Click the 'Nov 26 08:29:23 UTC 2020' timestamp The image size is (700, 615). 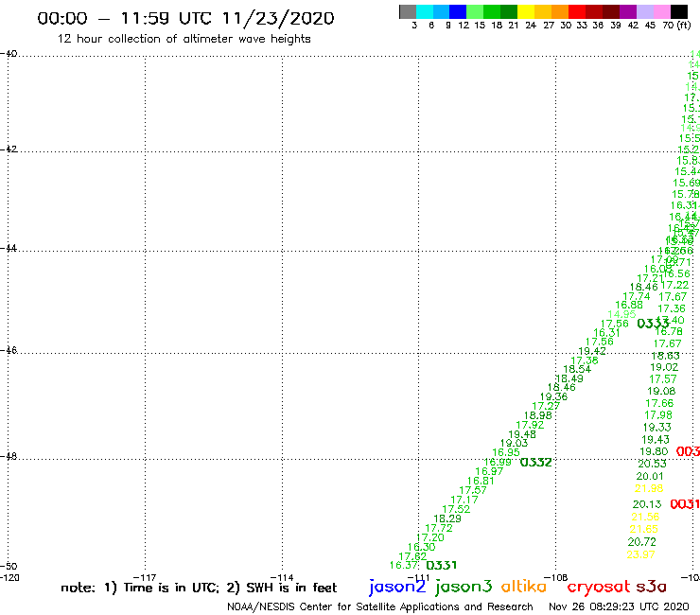(x=619, y=606)
